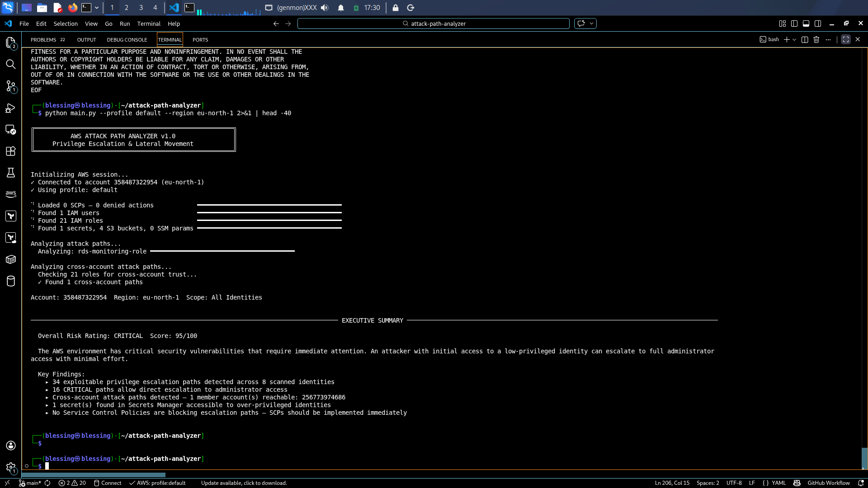Open the file manager from top panel
Viewport: 868px width, 488px height.
pyautogui.click(x=42, y=8)
